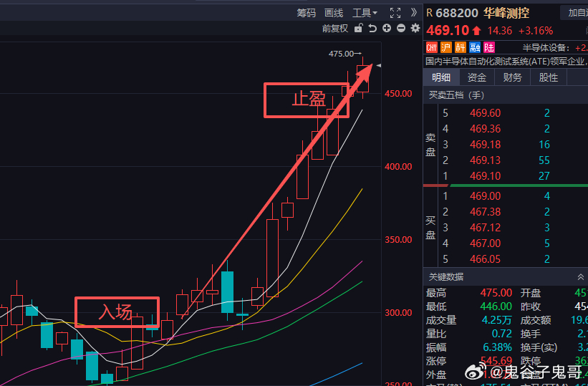Click the 振幅 value 6.38%
Screen dimensions: 588x386
(496, 347)
